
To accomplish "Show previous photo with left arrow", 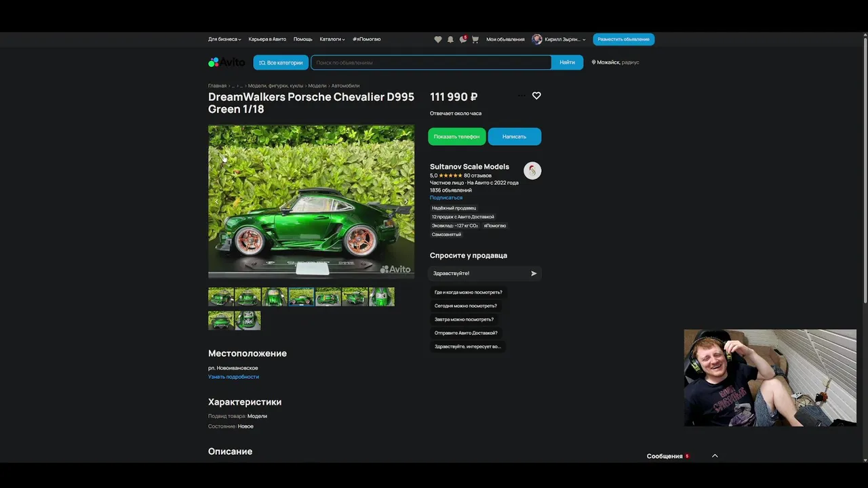I will 216,201.
